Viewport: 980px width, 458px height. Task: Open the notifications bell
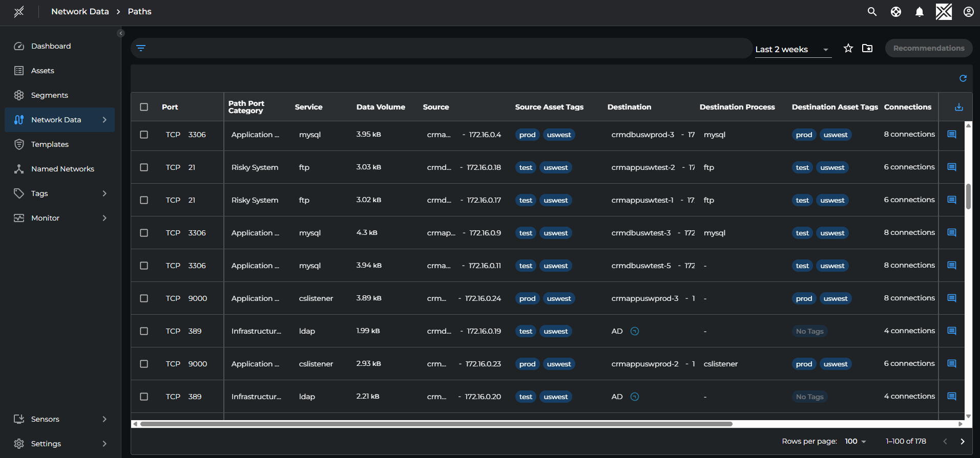coord(919,12)
